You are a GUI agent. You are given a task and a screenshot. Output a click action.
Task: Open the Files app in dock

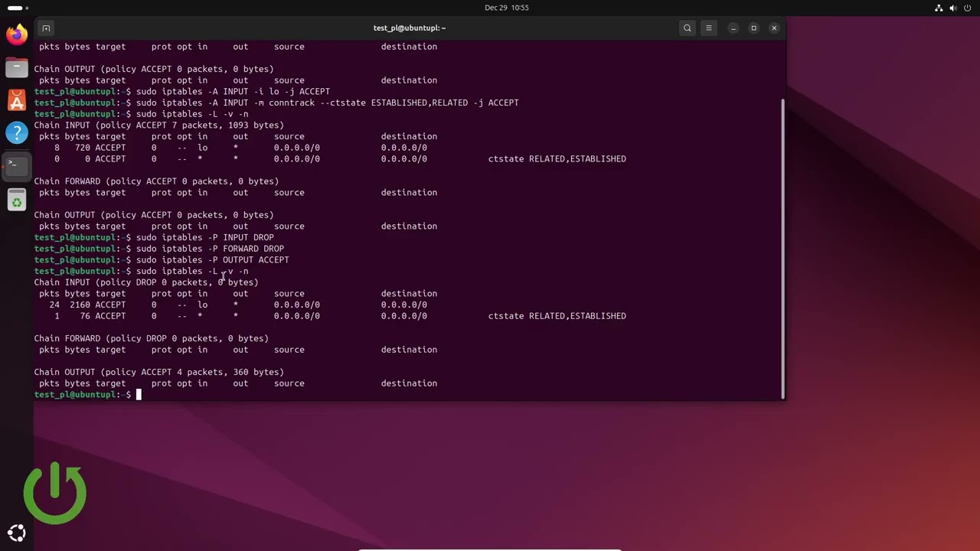click(x=17, y=67)
